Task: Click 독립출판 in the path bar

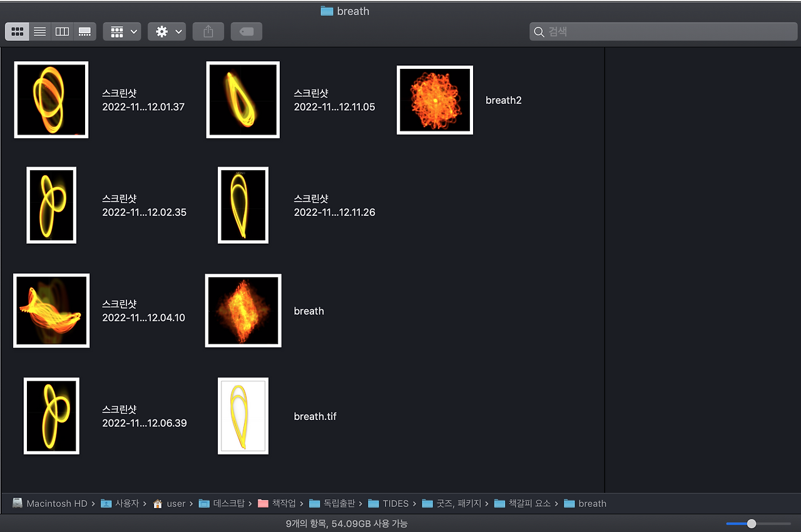Action: 332,503
